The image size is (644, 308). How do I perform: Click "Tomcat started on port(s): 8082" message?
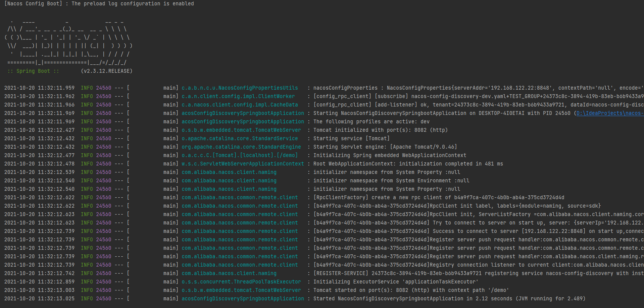click(x=411, y=290)
